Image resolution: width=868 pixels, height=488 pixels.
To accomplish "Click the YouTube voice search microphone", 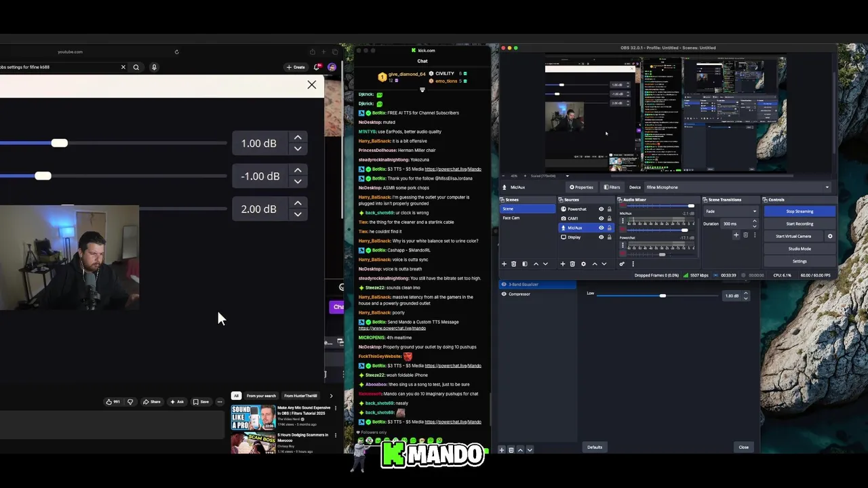I will click(154, 67).
